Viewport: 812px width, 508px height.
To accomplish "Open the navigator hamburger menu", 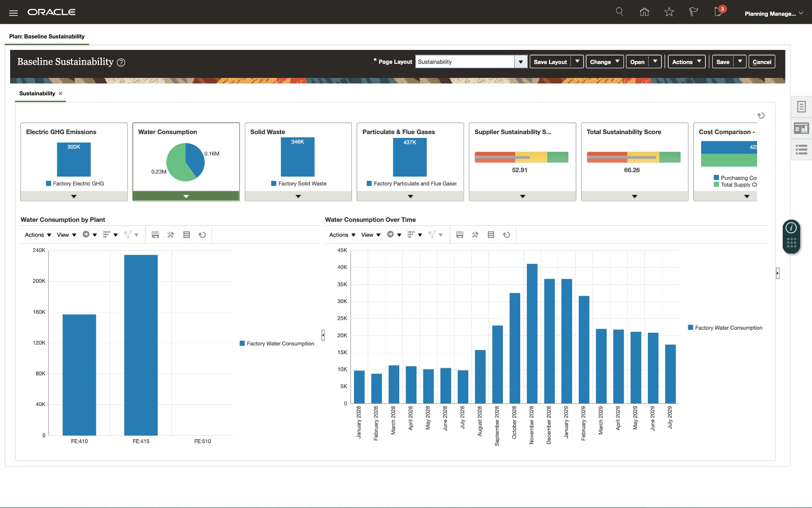I will pyautogui.click(x=13, y=13).
